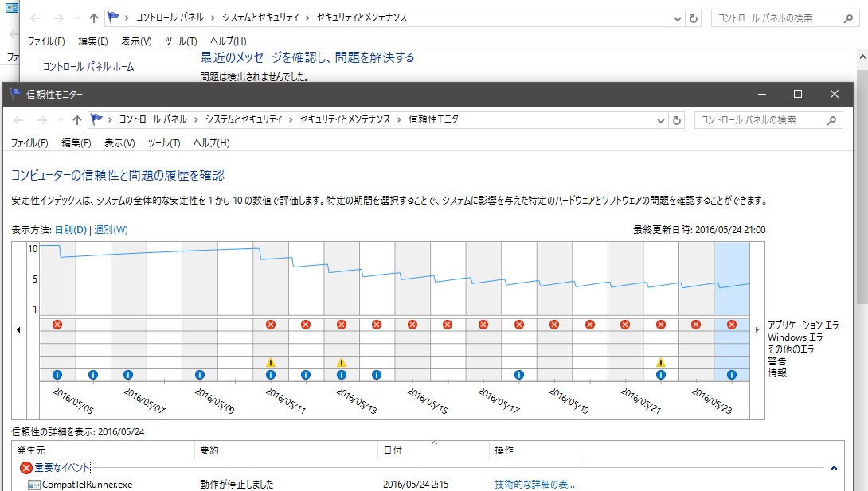
Task: Click CompatTelRunner.exe file icon
Action: pyautogui.click(x=34, y=485)
